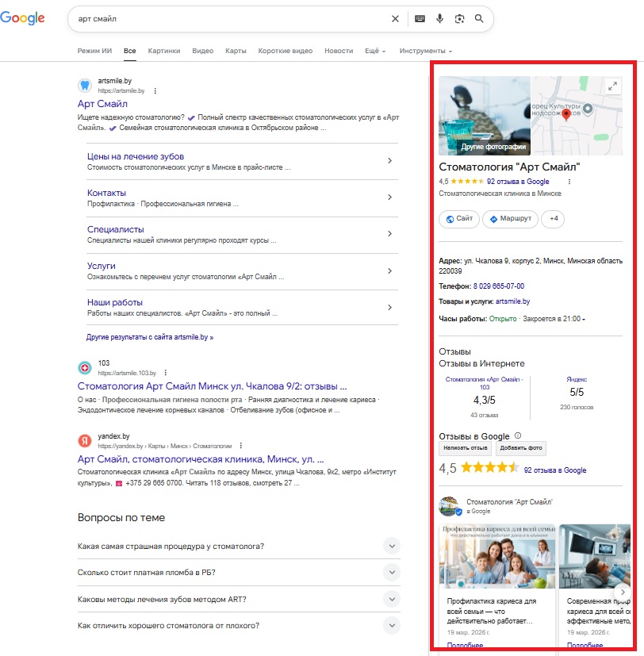Click Другие результаты с сайта artsmile.by
Screen dimensions: 644x656
[x=150, y=337]
